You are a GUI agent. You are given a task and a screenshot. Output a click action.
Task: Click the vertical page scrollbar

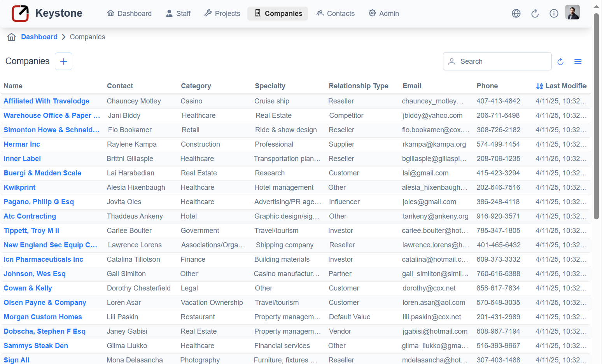coord(596,117)
